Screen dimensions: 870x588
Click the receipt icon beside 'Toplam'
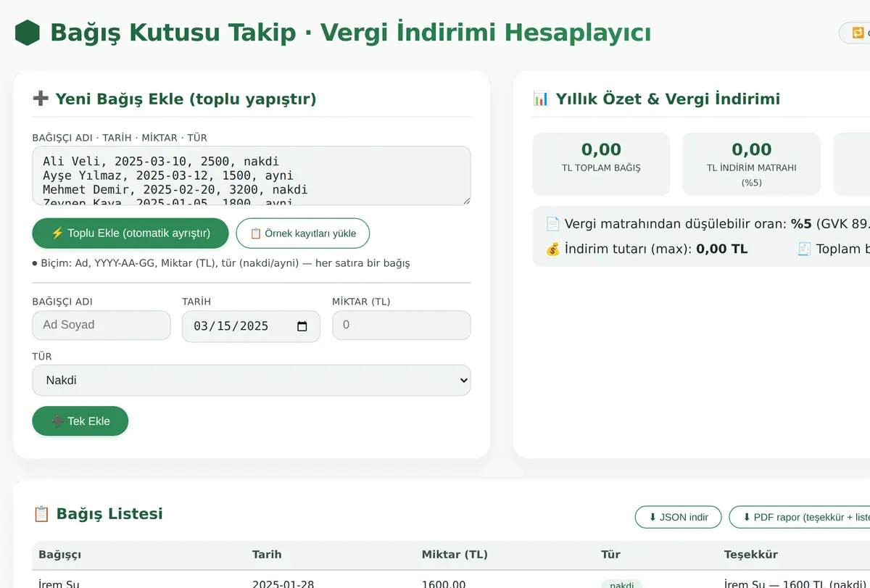(804, 249)
